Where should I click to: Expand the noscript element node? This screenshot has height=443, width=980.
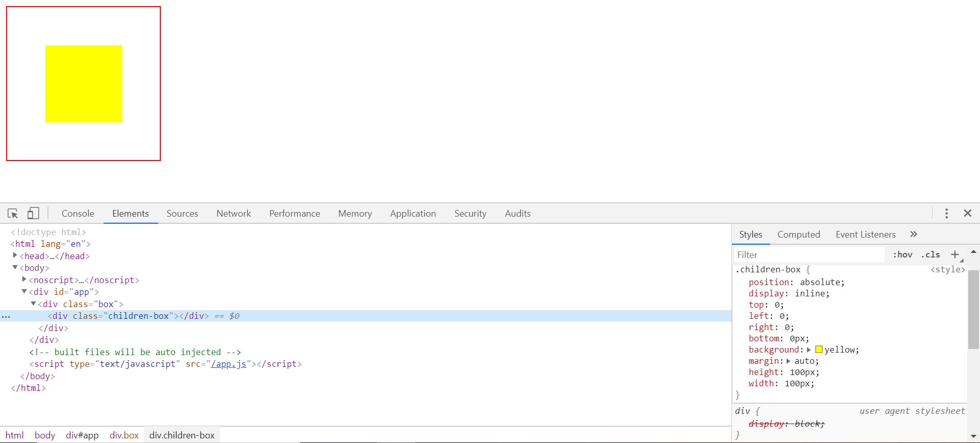click(x=24, y=279)
